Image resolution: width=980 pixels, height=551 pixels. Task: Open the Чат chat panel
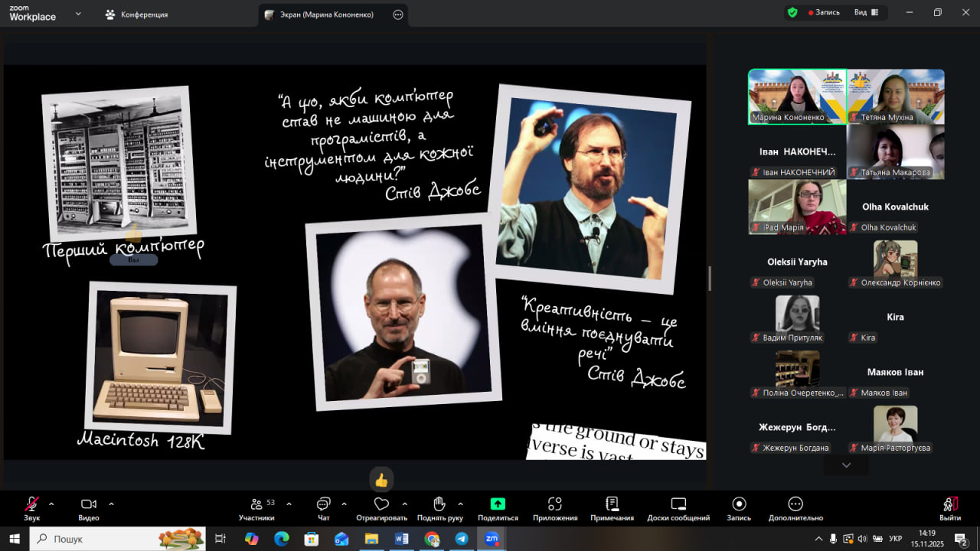(323, 504)
